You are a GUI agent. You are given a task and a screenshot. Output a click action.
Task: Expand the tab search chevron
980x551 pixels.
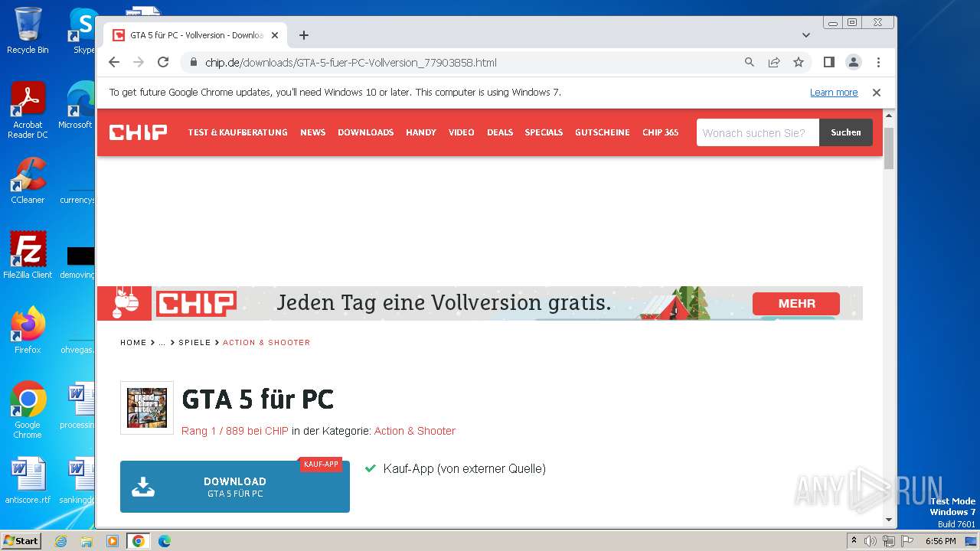tap(806, 35)
